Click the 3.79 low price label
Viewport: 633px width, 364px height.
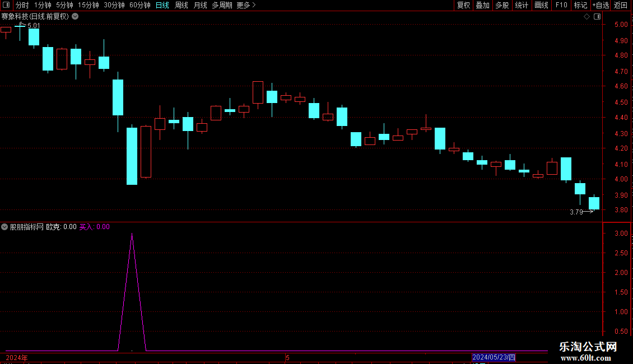(576, 212)
